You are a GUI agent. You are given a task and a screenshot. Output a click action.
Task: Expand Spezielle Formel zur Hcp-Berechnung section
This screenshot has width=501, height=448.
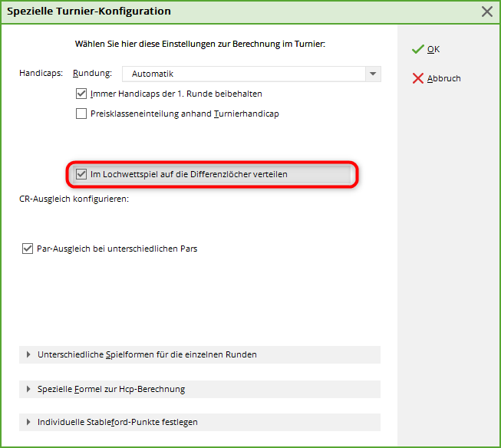tap(111, 390)
